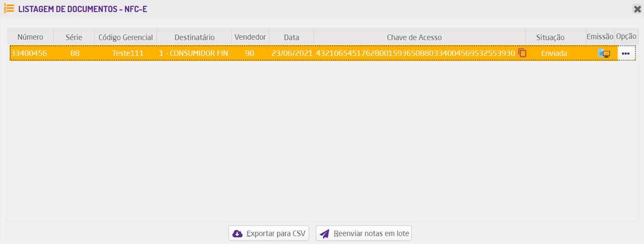Click the Opção column header
Viewport: 644px width, 245px height.
626,37
